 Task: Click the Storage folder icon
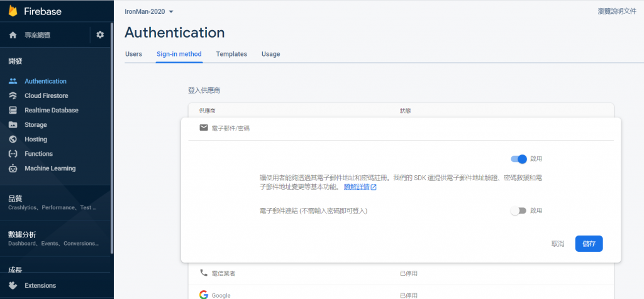[13, 124]
